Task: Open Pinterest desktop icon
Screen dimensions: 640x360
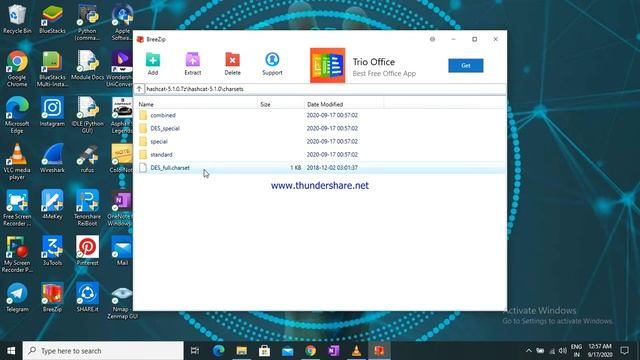Action: click(x=87, y=251)
